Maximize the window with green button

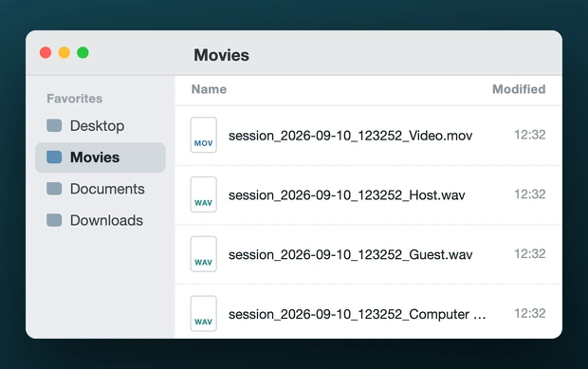point(83,52)
